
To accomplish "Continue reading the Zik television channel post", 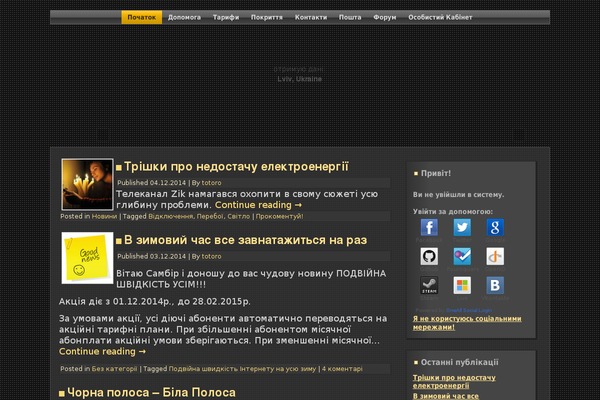I will (258, 205).
